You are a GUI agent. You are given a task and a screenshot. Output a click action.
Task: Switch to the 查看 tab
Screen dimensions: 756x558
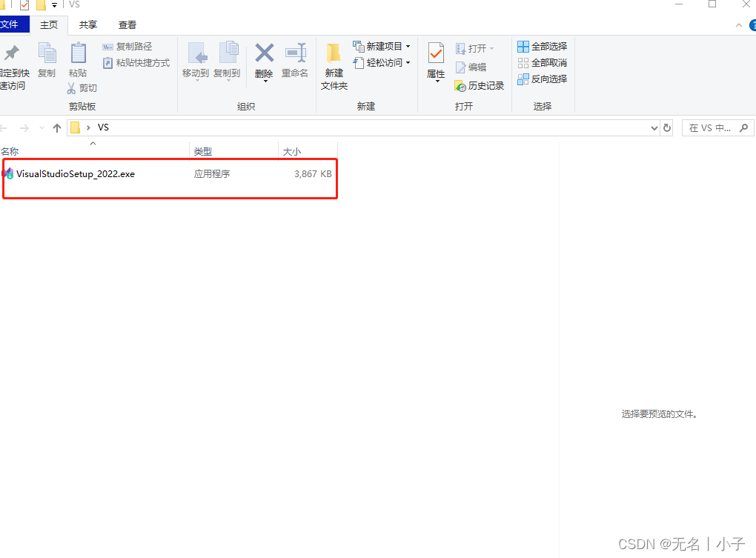point(127,25)
